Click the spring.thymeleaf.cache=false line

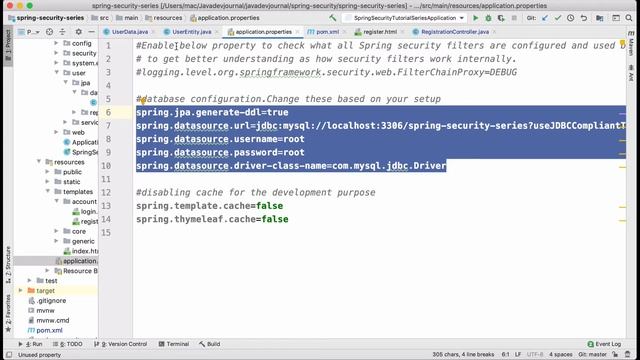(x=212, y=219)
